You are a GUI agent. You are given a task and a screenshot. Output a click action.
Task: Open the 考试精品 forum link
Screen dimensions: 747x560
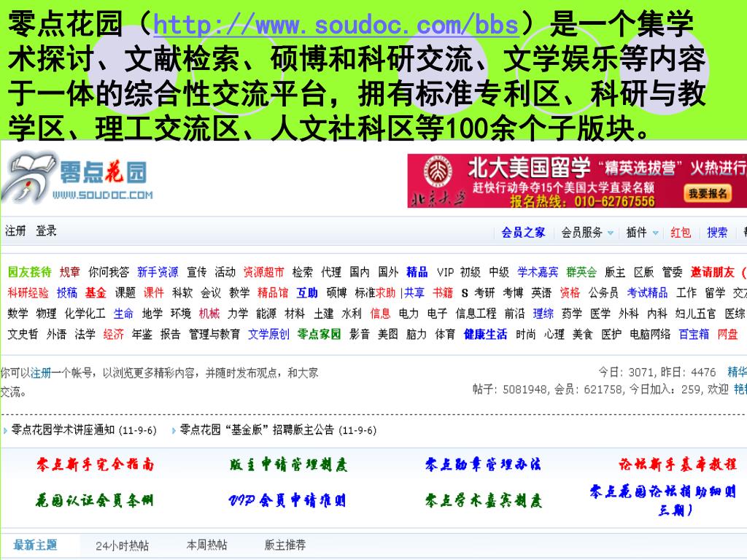click(x=647, y=292)
